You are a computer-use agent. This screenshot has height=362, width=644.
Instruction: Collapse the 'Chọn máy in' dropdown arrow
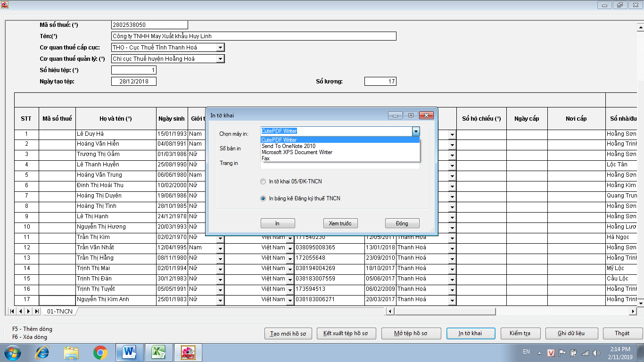[x=415, y=131]
